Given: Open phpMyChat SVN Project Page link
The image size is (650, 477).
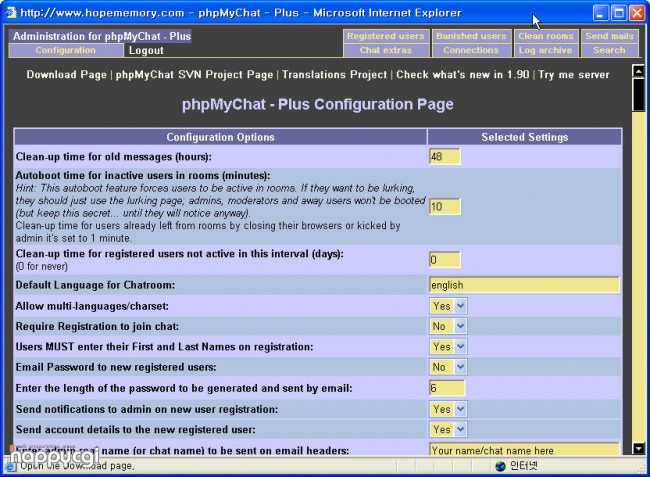Looking at the screenshot, I should point(194,75).
